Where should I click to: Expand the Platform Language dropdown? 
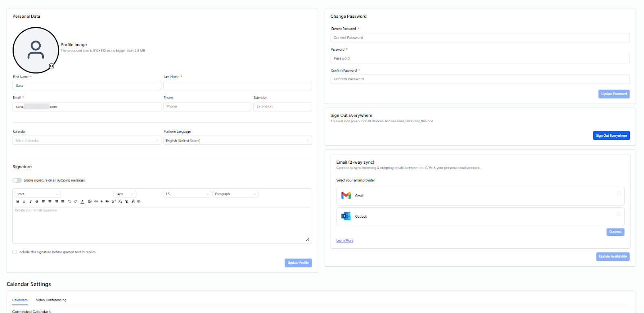point(237,141)
